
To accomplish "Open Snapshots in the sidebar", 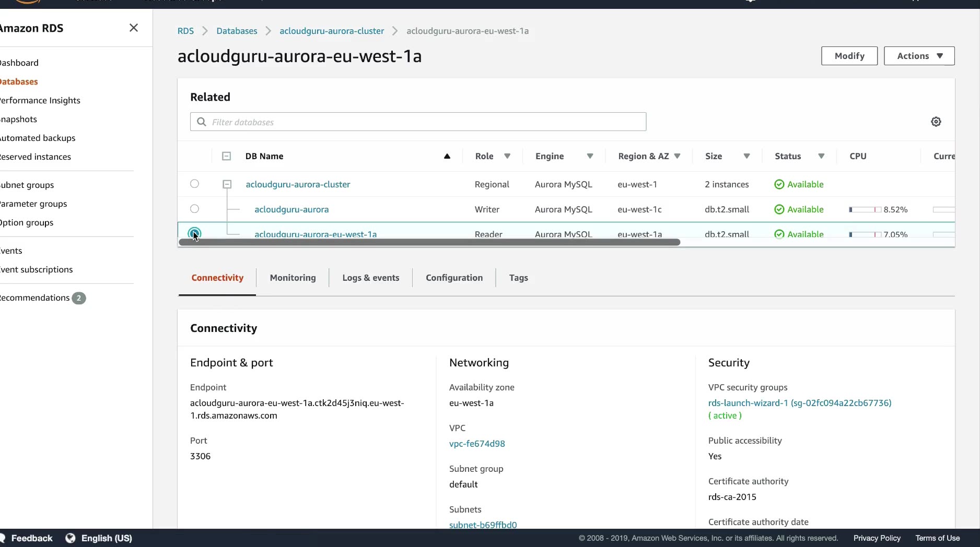I will coord(18,119).
